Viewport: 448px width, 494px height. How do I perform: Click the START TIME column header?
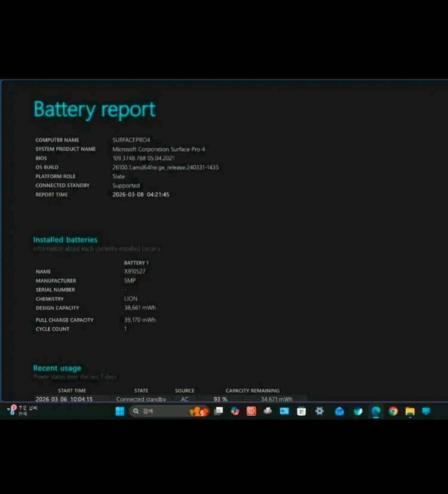point(72,391)
